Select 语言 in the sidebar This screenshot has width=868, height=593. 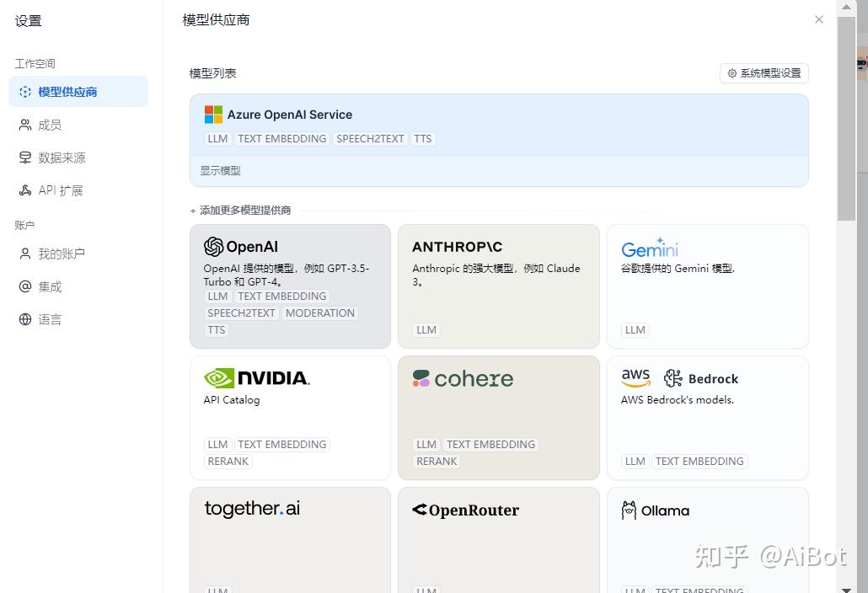pos(50,319)
